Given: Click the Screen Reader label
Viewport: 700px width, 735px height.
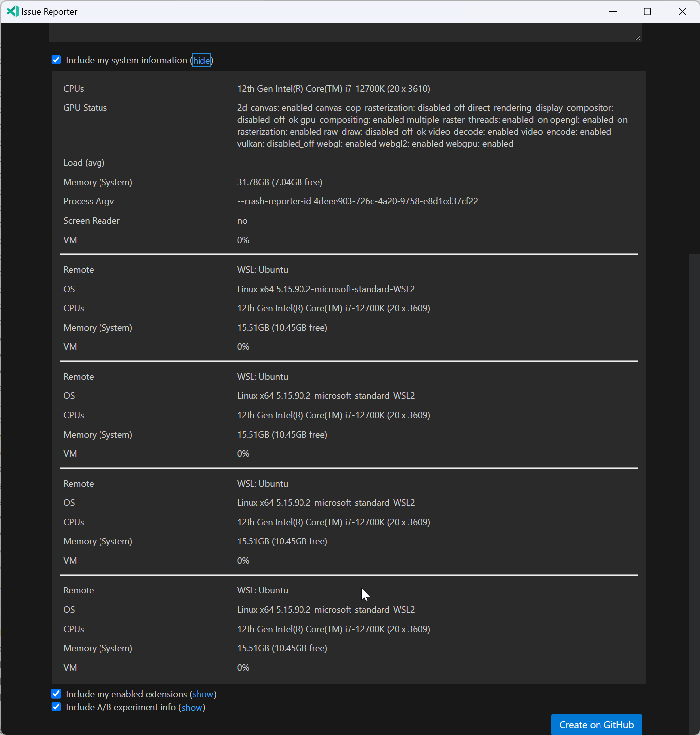Looking at the screenshot, I should (x=92, y=221).
